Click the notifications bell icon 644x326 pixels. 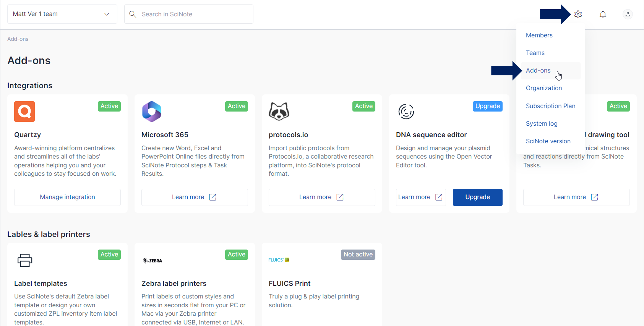(603, 14)
